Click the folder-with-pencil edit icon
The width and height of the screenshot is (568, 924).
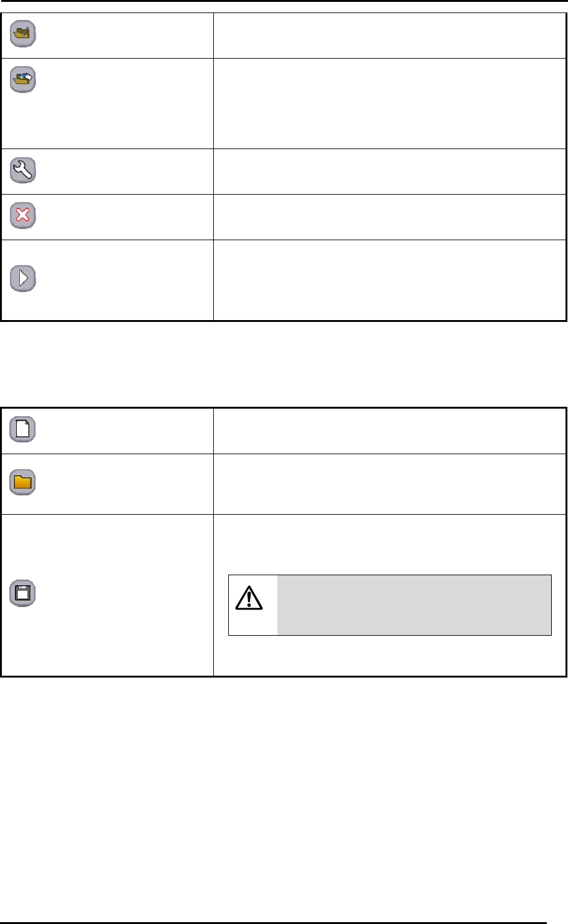[x=23, y=34]
